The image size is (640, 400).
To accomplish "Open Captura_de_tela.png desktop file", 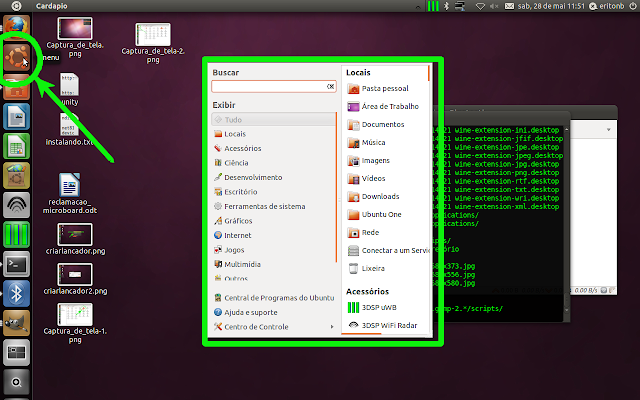I will click(75, 38).
